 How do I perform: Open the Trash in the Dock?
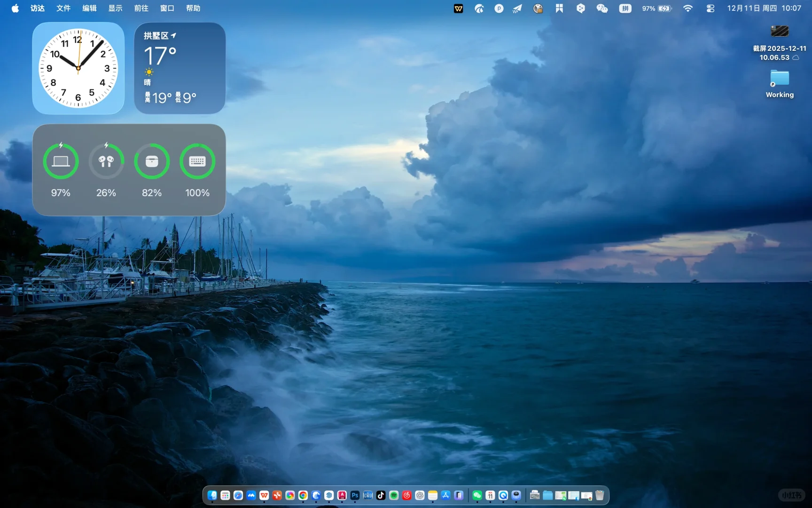(599, 495)
